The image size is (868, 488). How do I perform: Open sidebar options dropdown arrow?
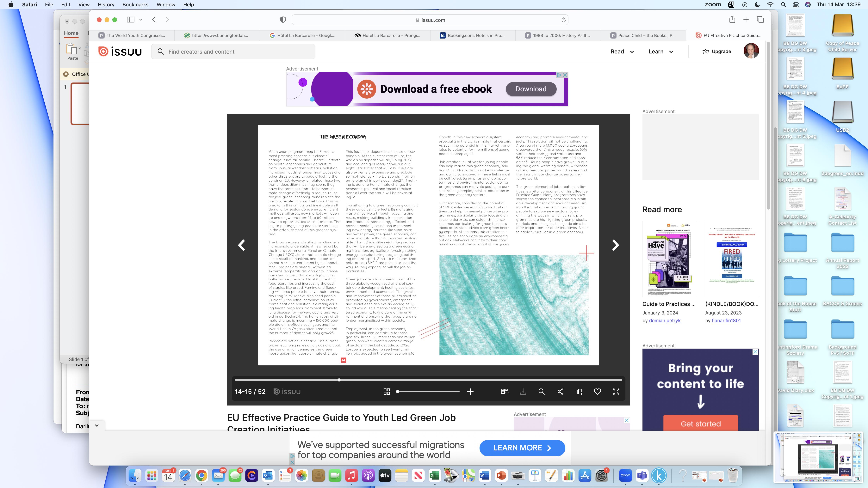point(140,20)
